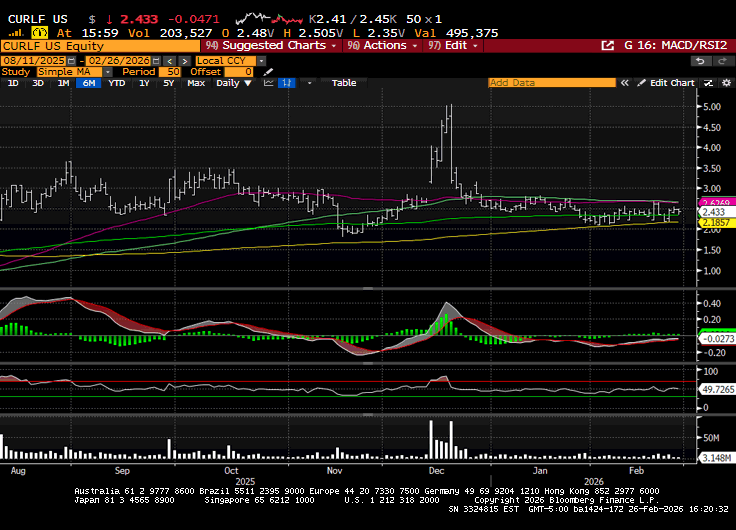Open chart type options dropdown arrow
Image resolution: width=736 pixels, height=530 pixels.
pos(309,83)
